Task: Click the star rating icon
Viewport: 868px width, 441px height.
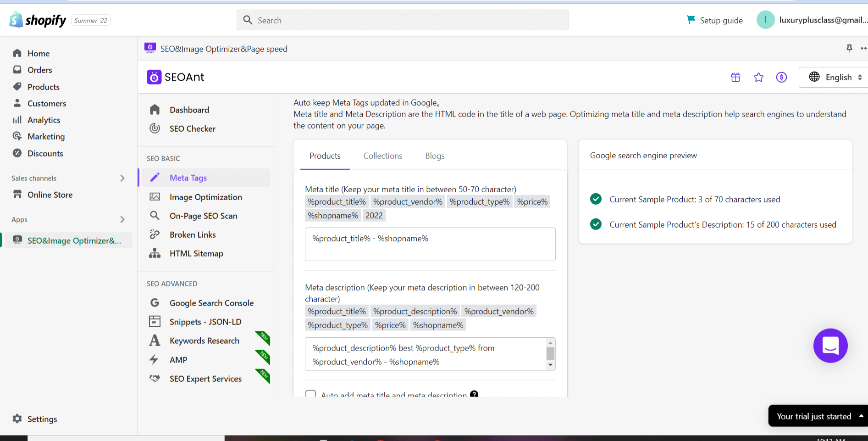Action: click(758, 77)
